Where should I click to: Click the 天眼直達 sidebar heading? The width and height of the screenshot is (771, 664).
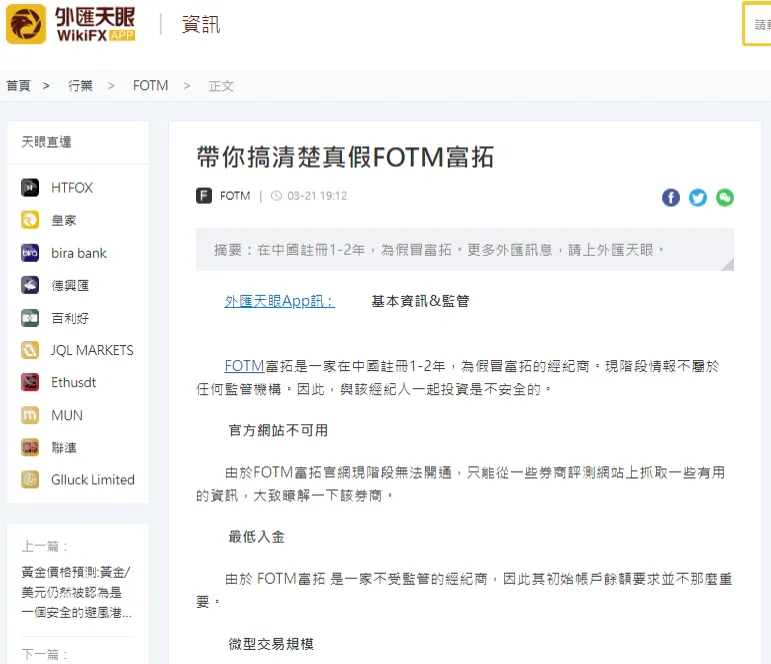pos(46,142)
